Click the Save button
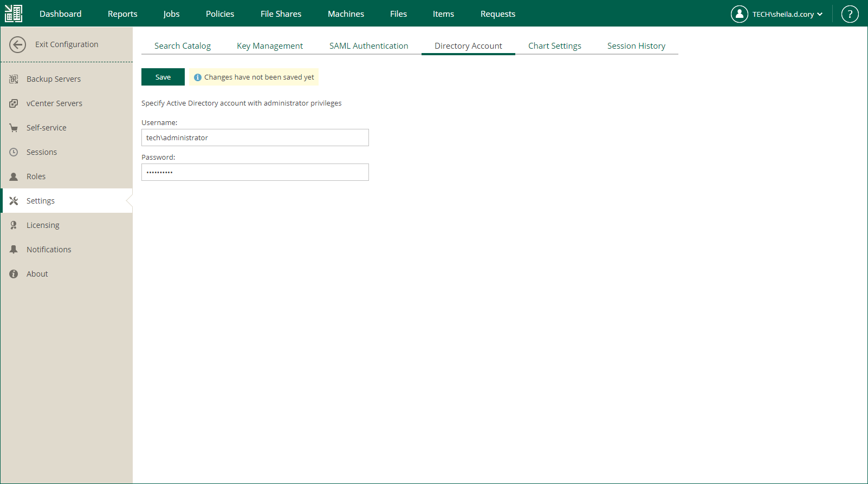Screen dimensions: 868x484 163,77
